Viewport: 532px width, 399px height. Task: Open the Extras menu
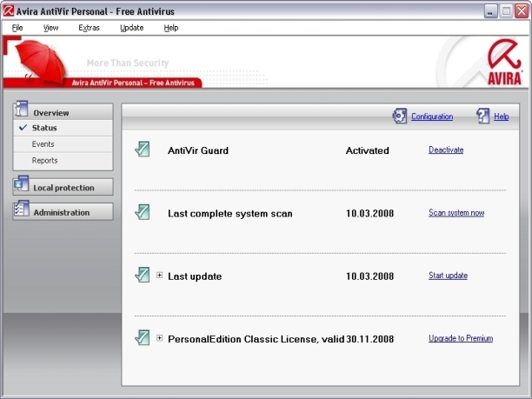[x=89, y=28]
